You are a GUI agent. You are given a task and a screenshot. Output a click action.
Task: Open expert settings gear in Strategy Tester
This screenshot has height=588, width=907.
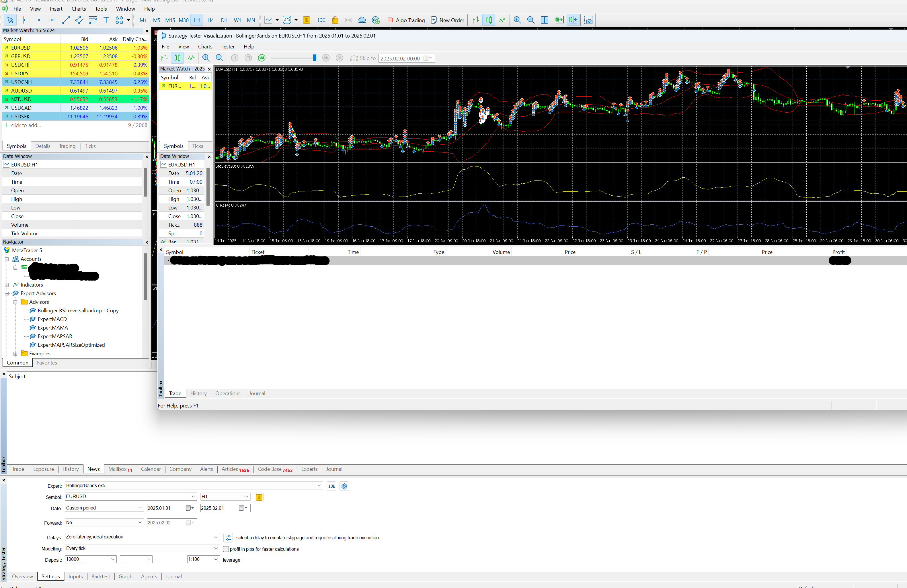[344, 486]
